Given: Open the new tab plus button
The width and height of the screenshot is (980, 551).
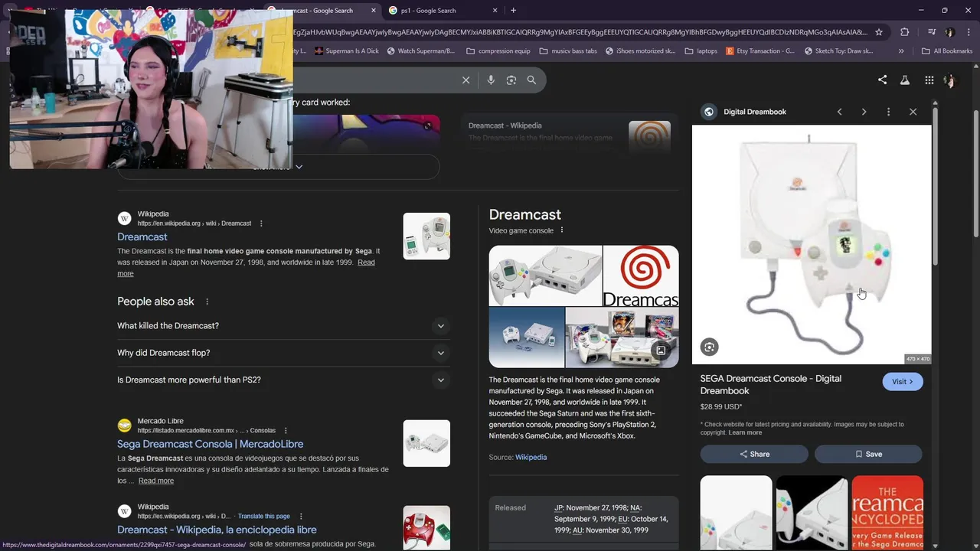Looking at the screenshot, I should click(513, 10).
